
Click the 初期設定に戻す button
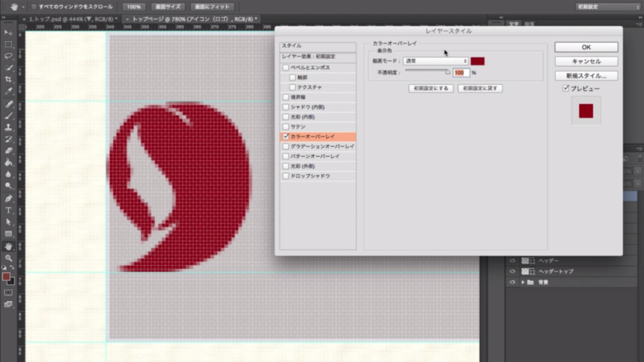point(480,88)
